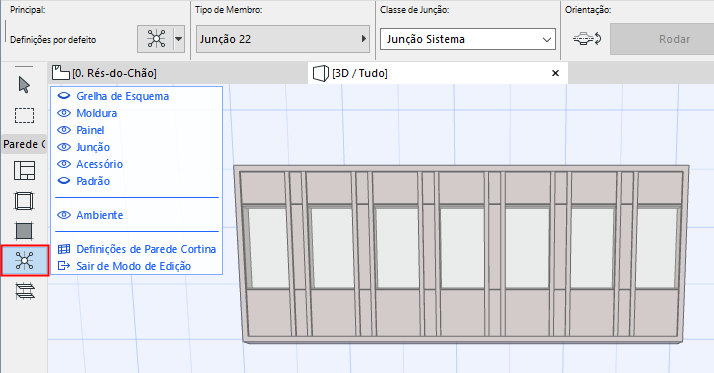
Task: Click the Grelha de Esquema label
Action: point(122,96)
